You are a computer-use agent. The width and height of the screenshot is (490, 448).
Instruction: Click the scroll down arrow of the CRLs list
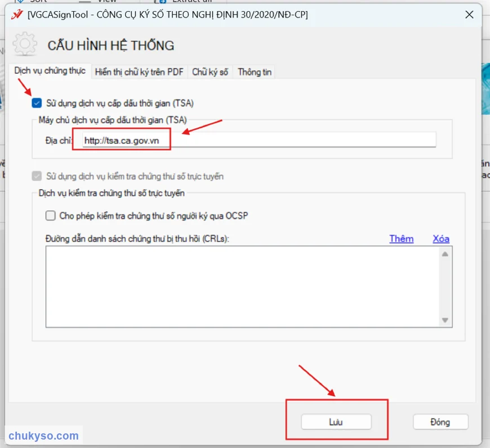445,320
